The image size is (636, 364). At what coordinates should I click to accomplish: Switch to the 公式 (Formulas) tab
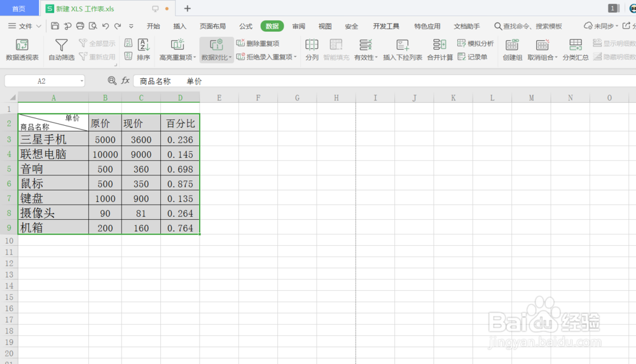click(x=245, y=26)
